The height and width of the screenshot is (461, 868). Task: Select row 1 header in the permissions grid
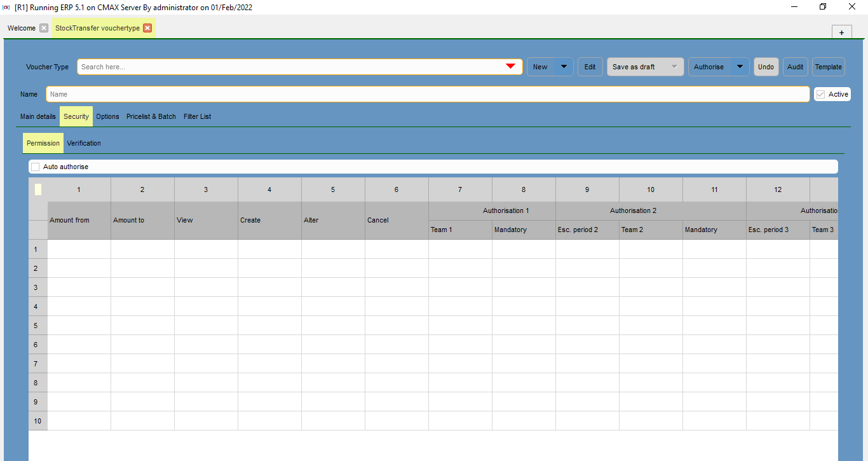pos(37,249)
